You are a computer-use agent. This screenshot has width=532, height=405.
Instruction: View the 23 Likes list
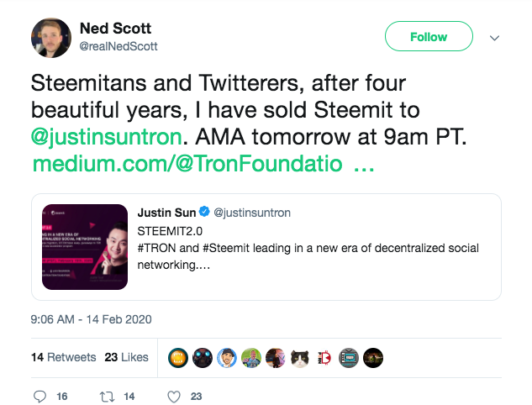pos(126,357)
